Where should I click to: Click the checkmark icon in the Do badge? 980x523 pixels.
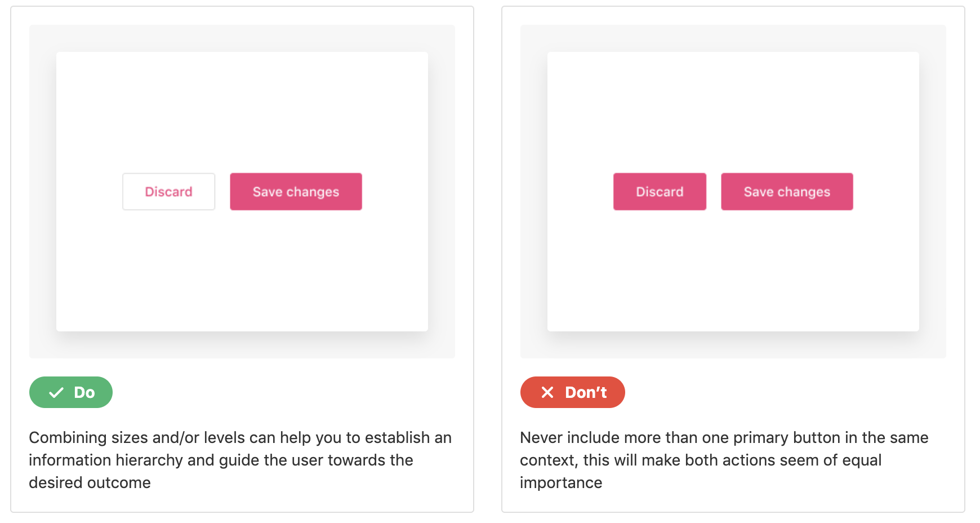56,393
